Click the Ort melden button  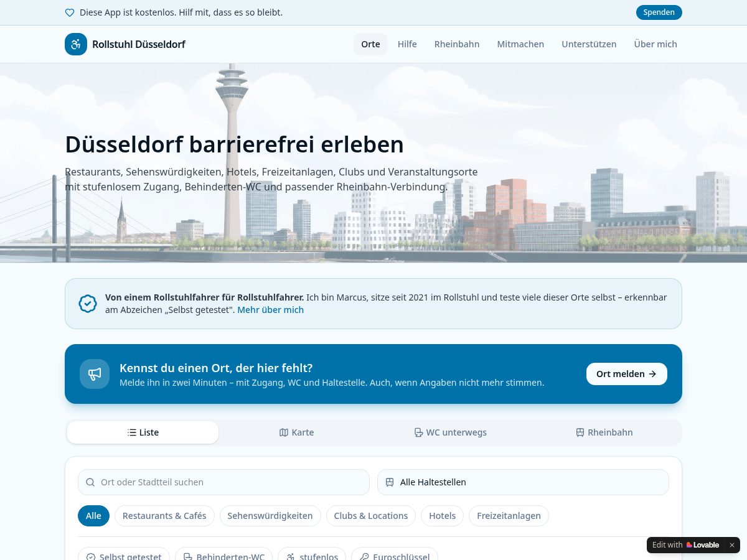coord(627,374)
